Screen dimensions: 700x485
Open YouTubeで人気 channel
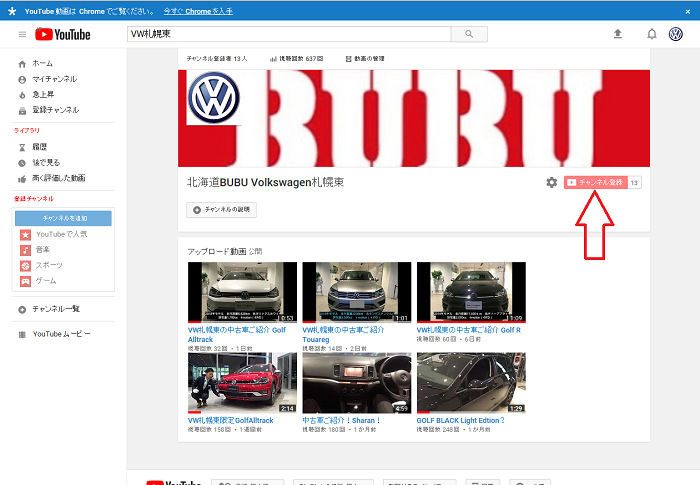point(62,234)
